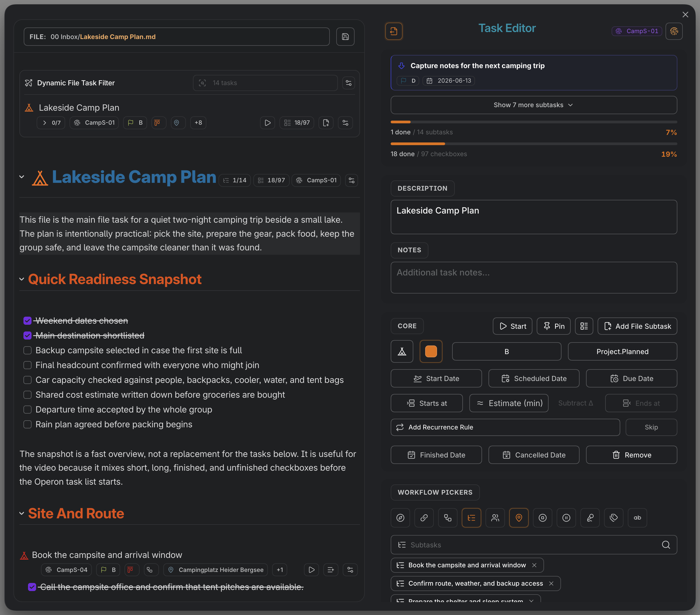Expand the 0/7 subtasks chevron badge
700x615 pixels.
pyautogui.click(x=51, y=123)
